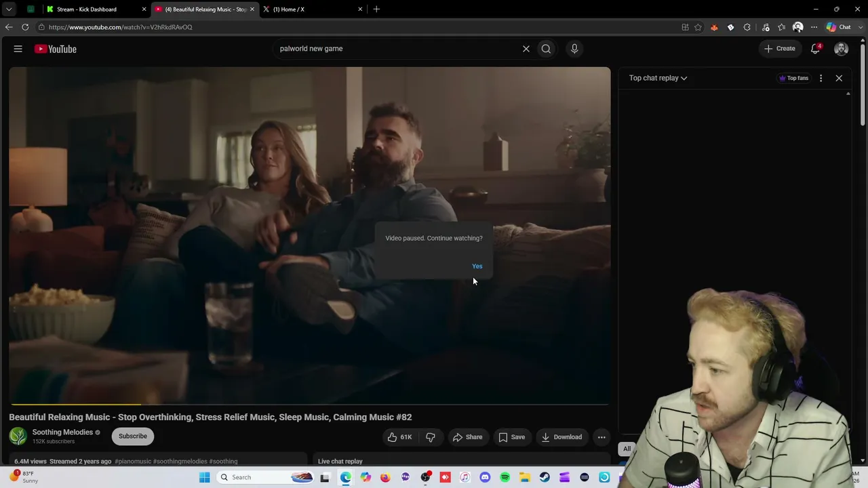Start voice search with the microphone
Viewport: 868px width, 488px height.
tap(574, 49)
